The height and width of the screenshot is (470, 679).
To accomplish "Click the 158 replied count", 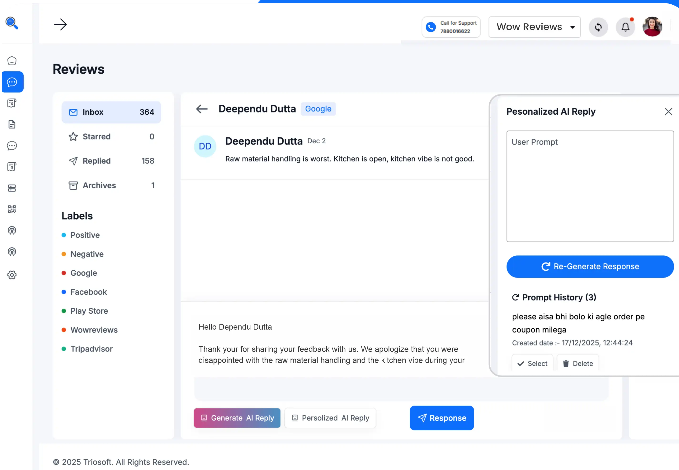I will [148, 161].
